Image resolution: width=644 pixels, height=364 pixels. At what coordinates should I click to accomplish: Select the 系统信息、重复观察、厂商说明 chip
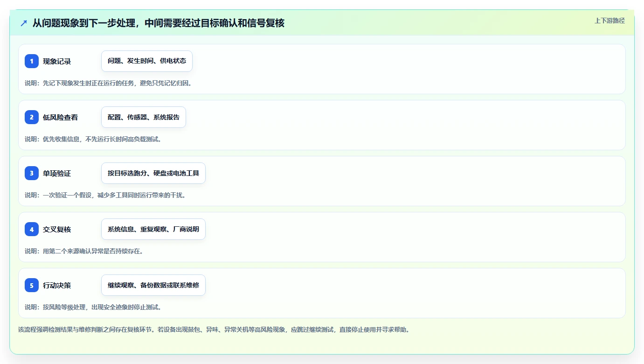pyautogui.click(x=153, y=229)
